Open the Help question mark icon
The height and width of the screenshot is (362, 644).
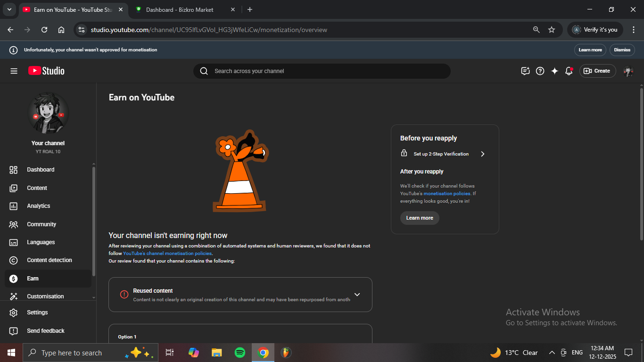(x=540, y=71)
